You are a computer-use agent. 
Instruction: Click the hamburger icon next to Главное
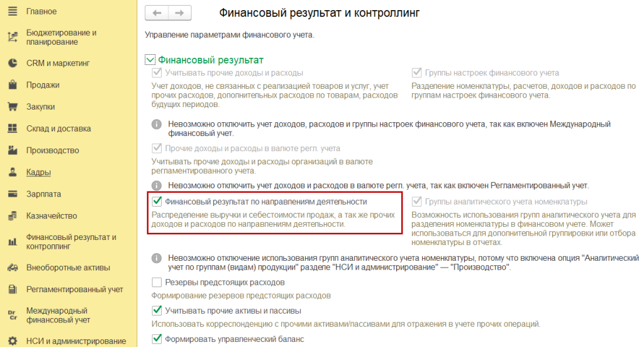point(11,11)
